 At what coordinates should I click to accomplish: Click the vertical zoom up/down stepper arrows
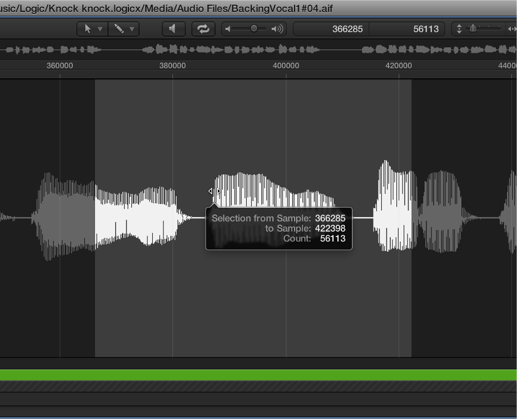tap(459, 29)
